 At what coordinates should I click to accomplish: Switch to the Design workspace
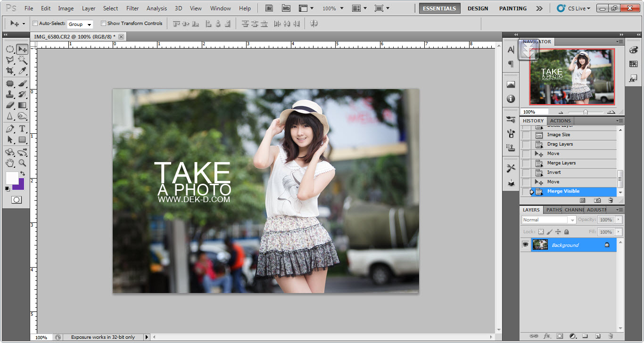(x=478, y=8)
